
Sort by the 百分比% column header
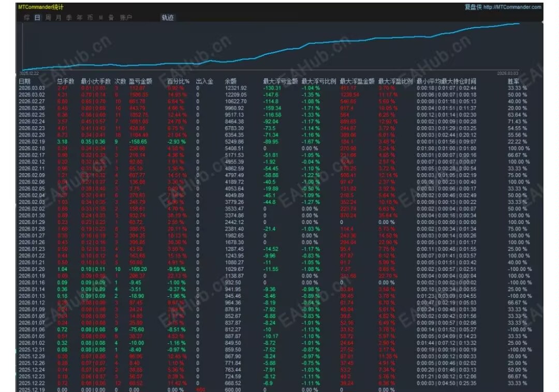point(178,81)
